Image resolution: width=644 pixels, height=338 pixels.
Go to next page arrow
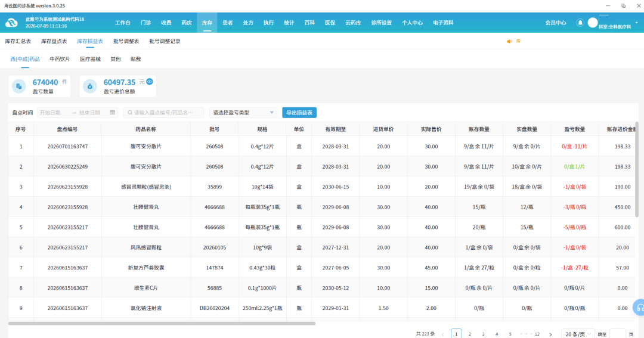click(x=551, y=334)
